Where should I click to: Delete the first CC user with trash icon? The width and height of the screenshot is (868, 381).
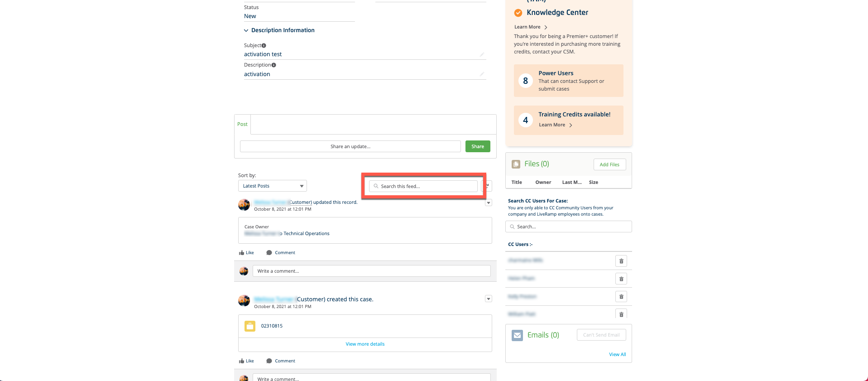[621, 261]
